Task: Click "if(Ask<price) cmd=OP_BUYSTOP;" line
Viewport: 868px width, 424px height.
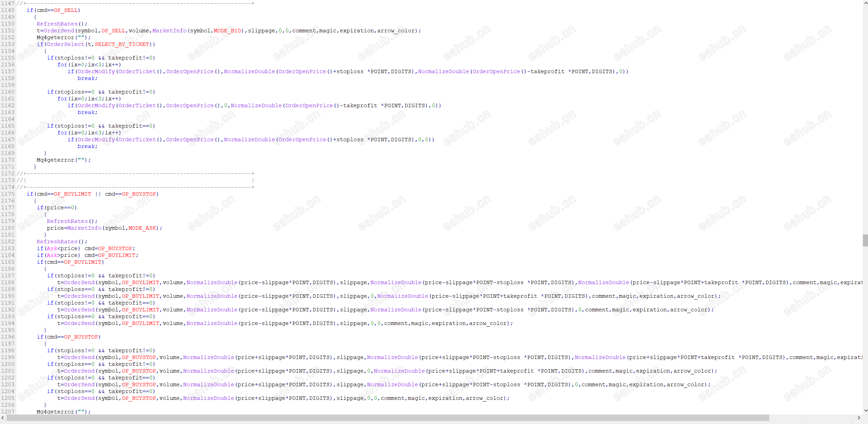Action: coord(86,248)
